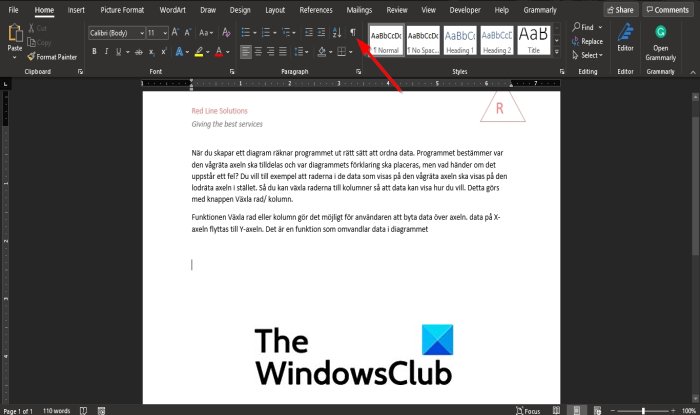Open the References tab

coord(316,10)
